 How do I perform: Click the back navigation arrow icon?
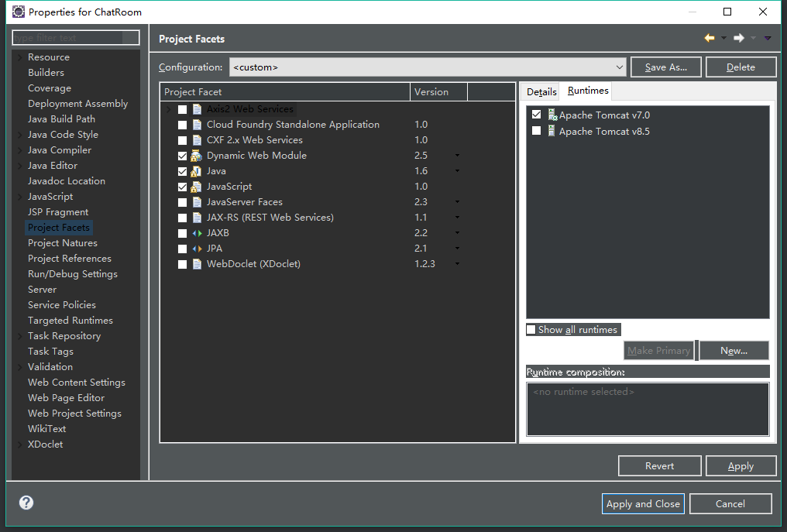710,38
